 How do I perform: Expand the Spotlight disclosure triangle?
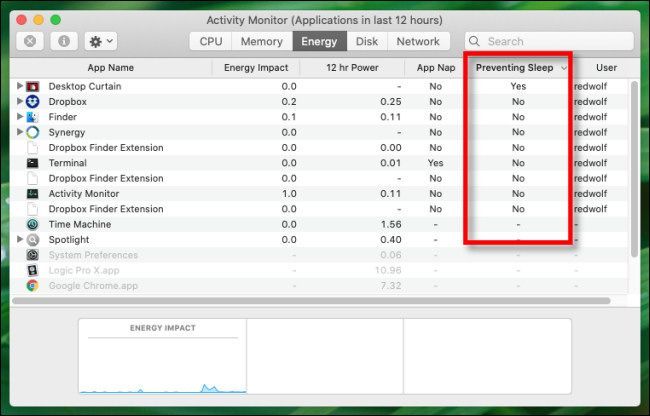pos(19,239)
